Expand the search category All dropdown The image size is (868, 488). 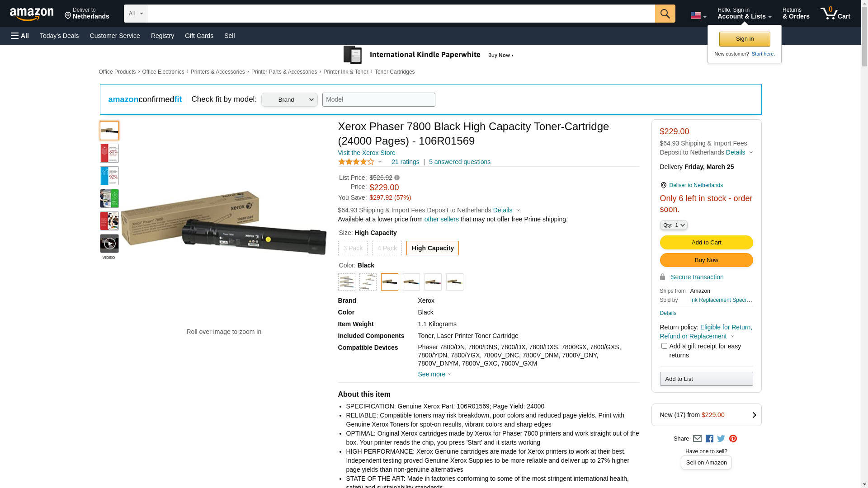point(136,14)
